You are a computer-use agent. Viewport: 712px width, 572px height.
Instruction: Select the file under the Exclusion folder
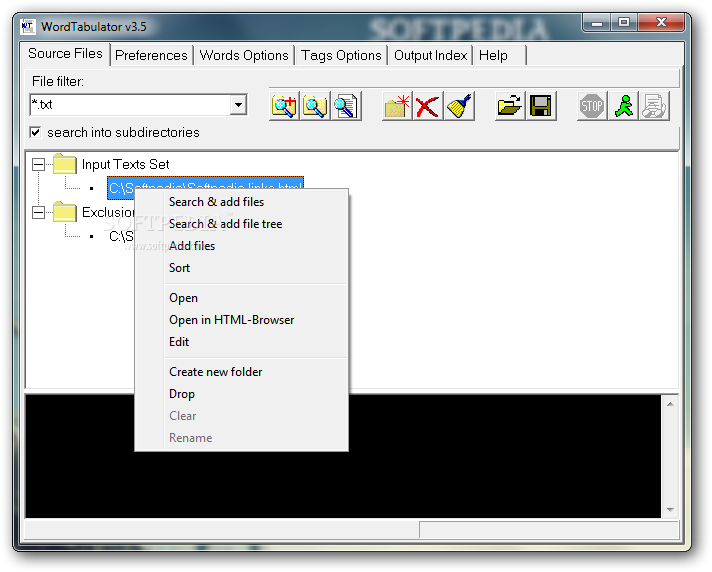[x=121, y=237]
